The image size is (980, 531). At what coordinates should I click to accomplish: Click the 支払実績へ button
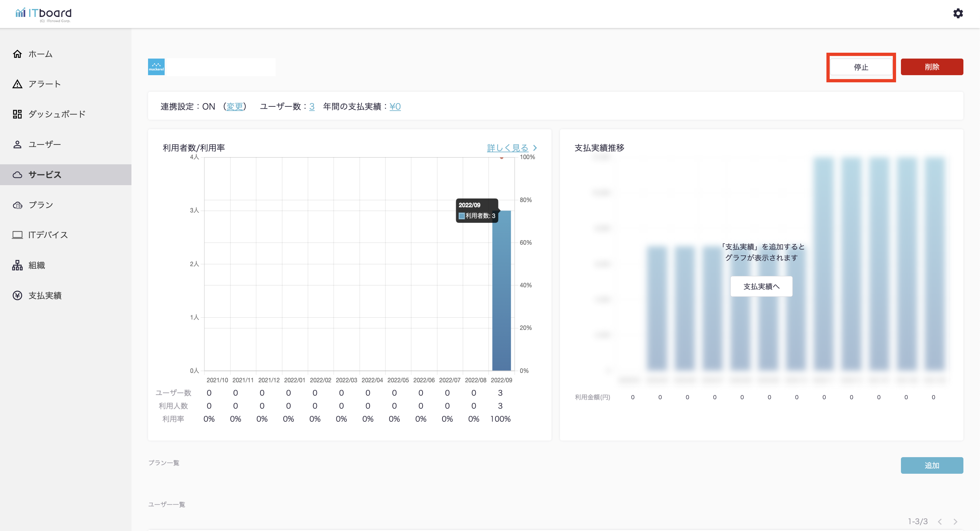761,286
